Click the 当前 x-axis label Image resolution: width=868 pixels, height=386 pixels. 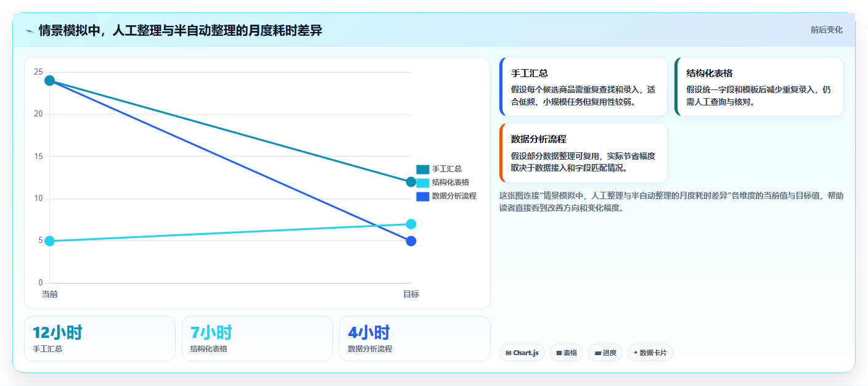click(50, 294)
